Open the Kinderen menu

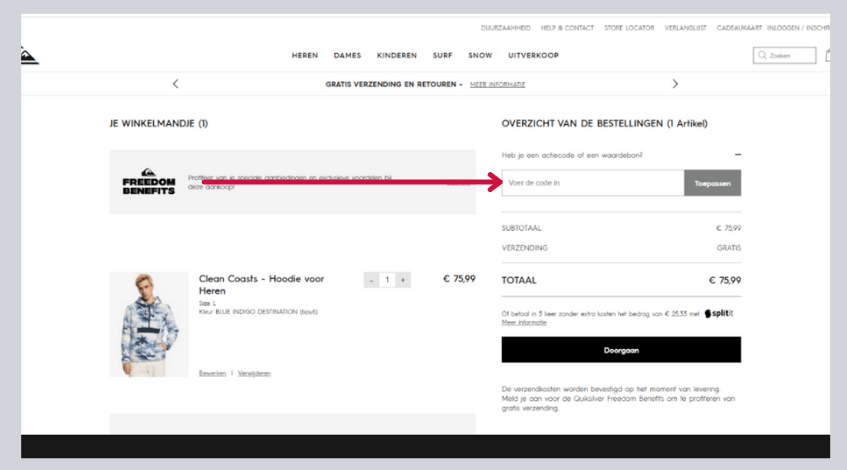[397, 56]
